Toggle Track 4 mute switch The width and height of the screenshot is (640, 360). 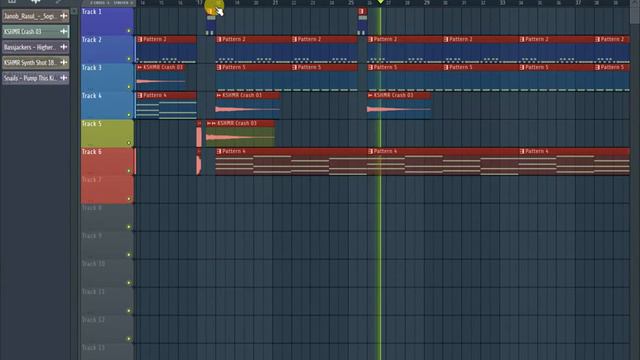(129, 115)
